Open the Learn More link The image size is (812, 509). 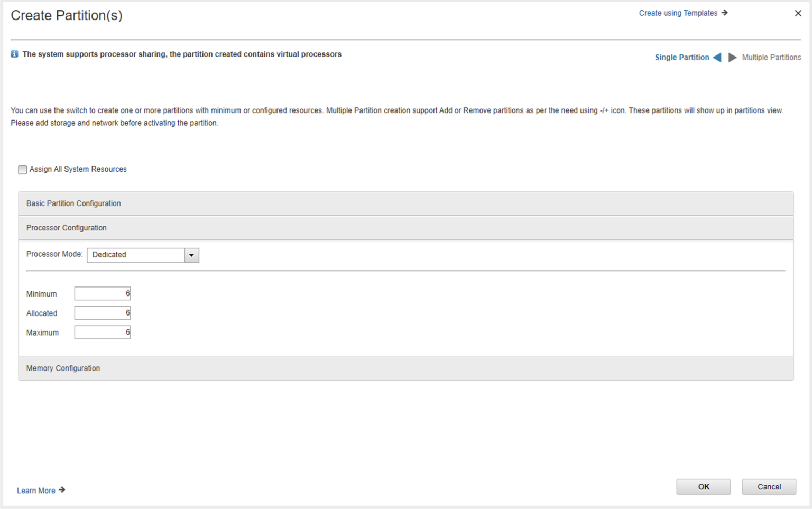[x=36, y=490]
